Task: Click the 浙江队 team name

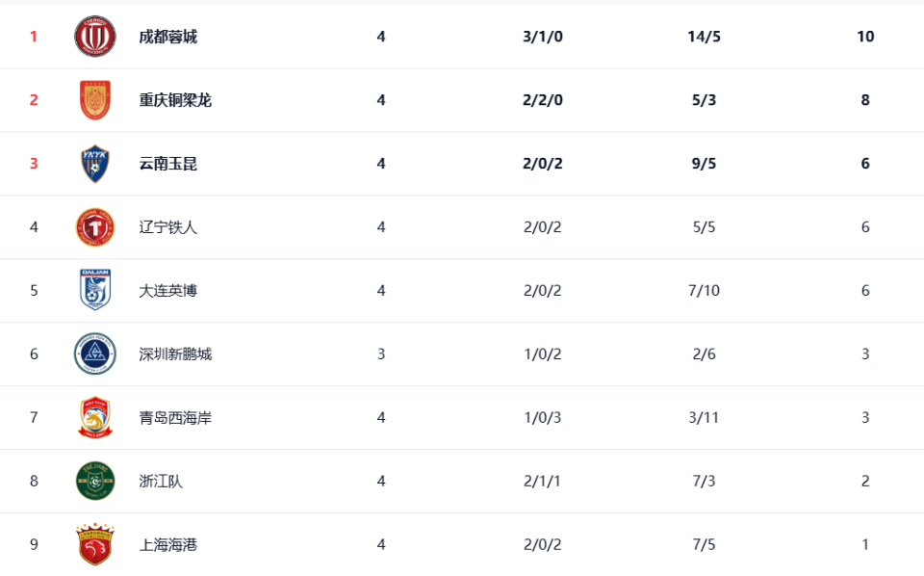Action: [161, 482]
